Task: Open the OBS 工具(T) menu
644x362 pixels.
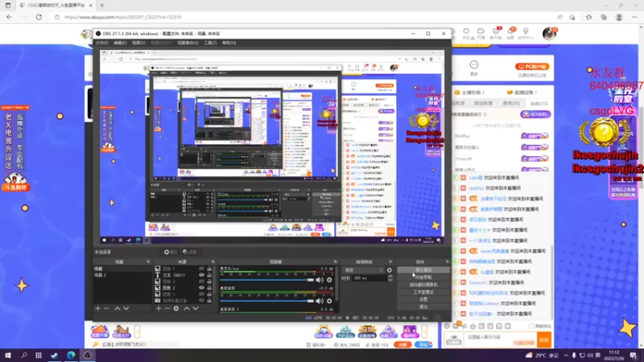Action: pos(210,43)
